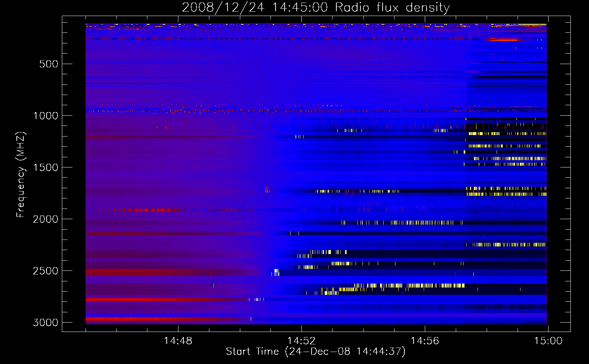The width and height of the screenshot is (589, 364).
Task: Click the 14:48 time tick label
Action: coord(178,341)
